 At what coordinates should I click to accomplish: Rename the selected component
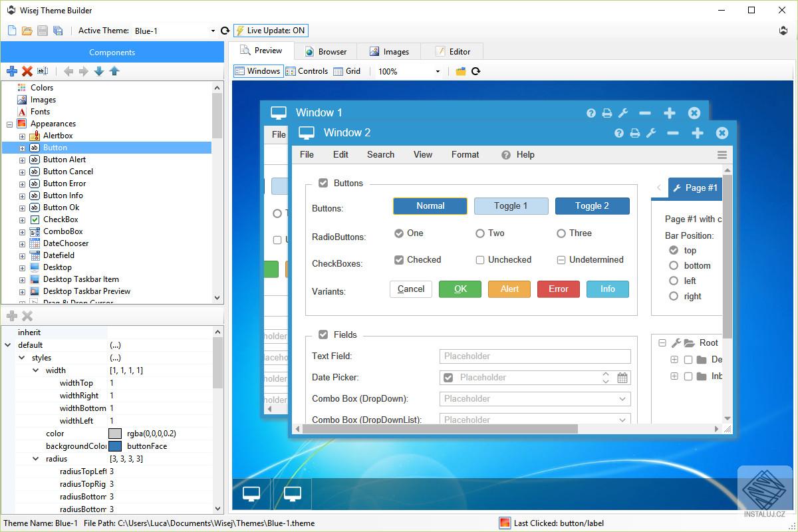click(43, 71)
